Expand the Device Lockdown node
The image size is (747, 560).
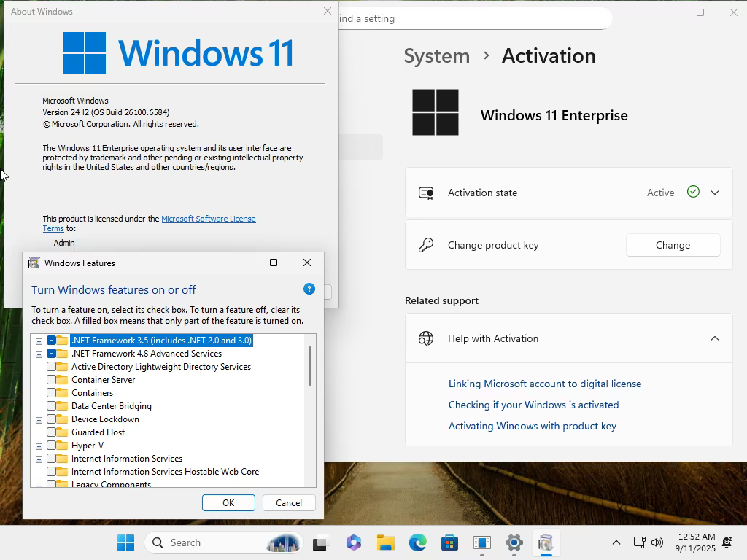(x=39, y=420)
